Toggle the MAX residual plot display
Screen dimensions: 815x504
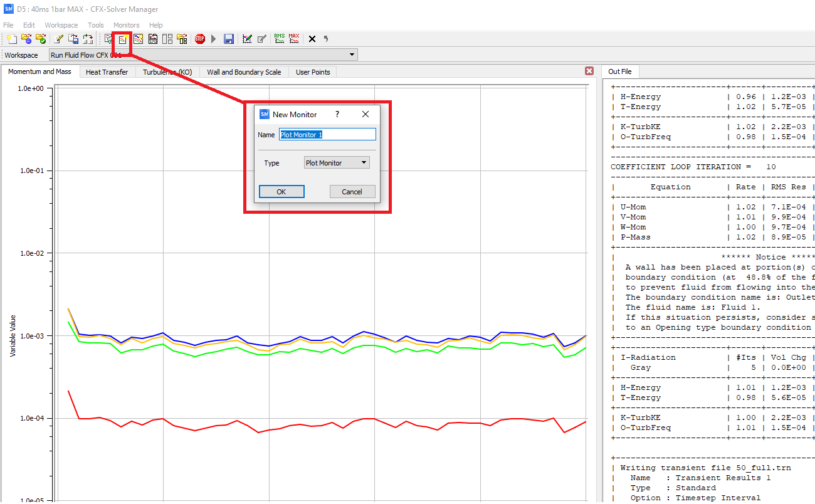(294, 39)
